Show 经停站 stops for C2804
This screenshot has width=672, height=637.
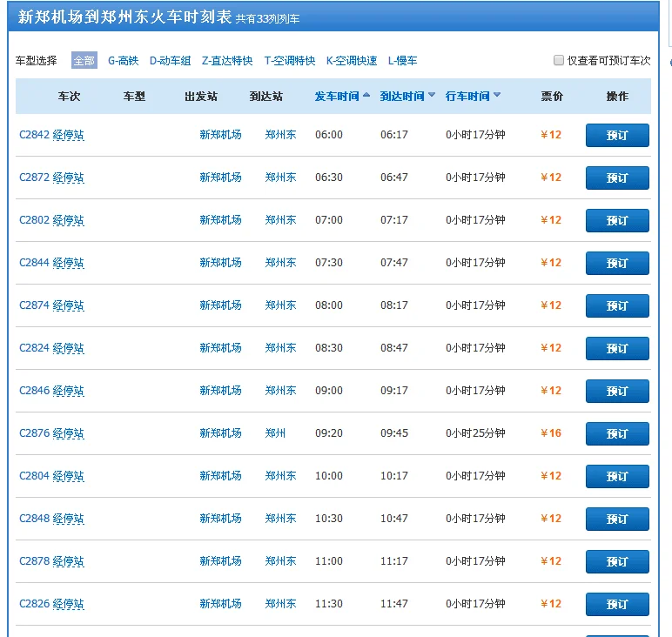click(68, 476)
